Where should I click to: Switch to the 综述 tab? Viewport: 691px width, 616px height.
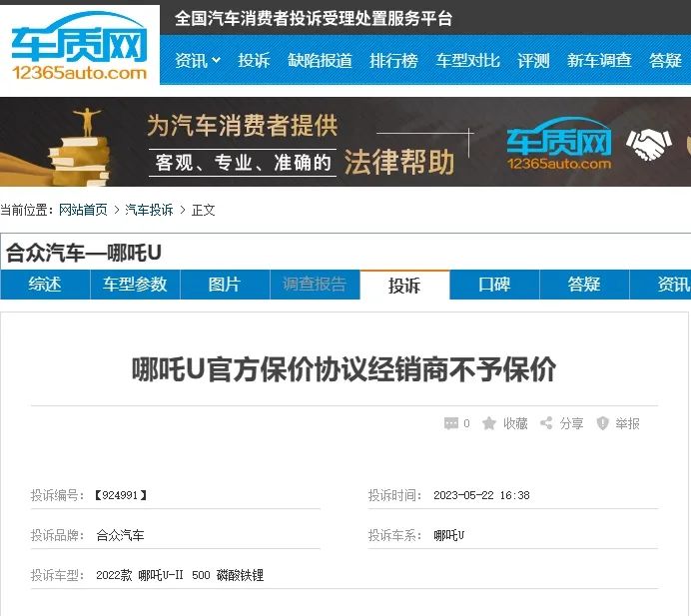pos(45,285)
